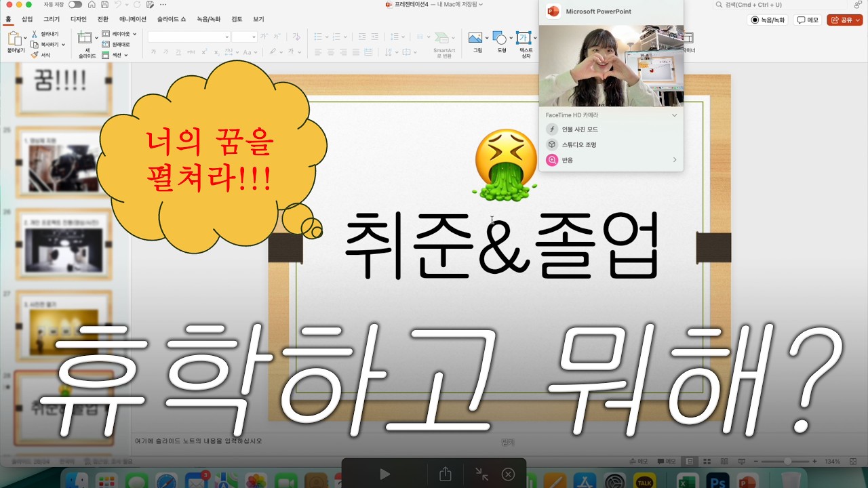Open the 검토 ribbon tab
This screenshot has height=488, width=868.
pos(237,20)
